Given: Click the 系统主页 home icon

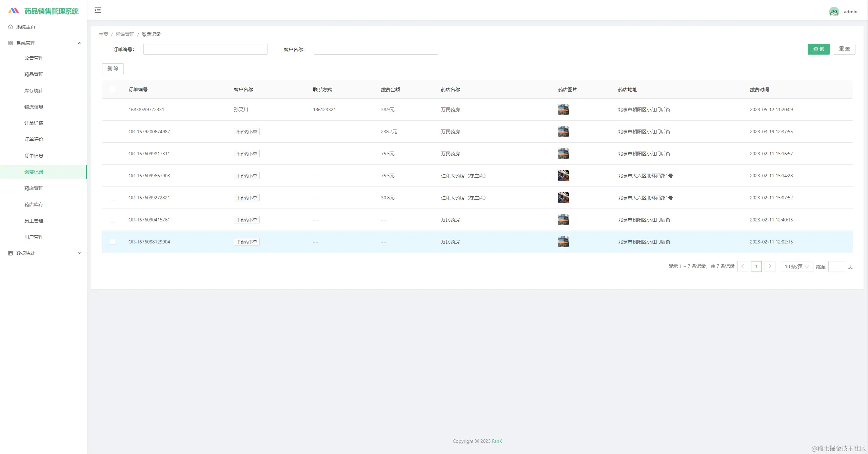Looking at the screenshot, I should [x=11, y=27].
